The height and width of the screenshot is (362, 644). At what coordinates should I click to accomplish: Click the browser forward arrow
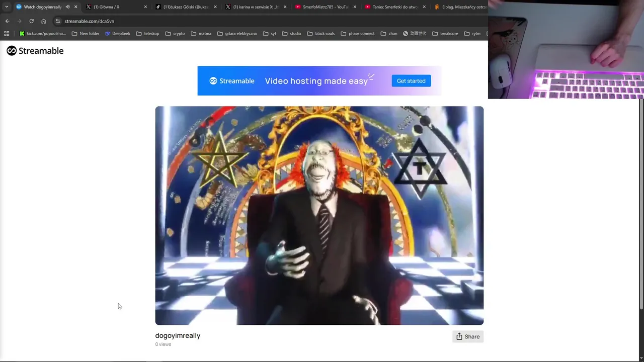click(19, 21)
